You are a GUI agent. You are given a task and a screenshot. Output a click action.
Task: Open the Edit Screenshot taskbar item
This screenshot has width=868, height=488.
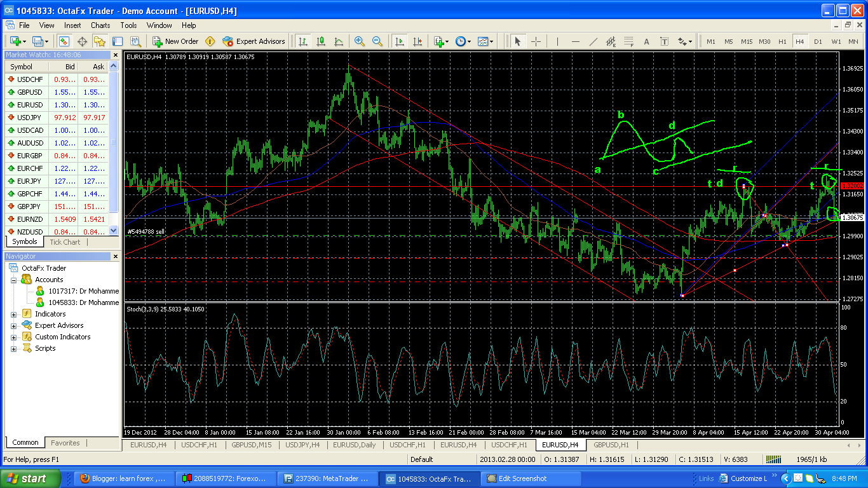(x=531, y=478)
